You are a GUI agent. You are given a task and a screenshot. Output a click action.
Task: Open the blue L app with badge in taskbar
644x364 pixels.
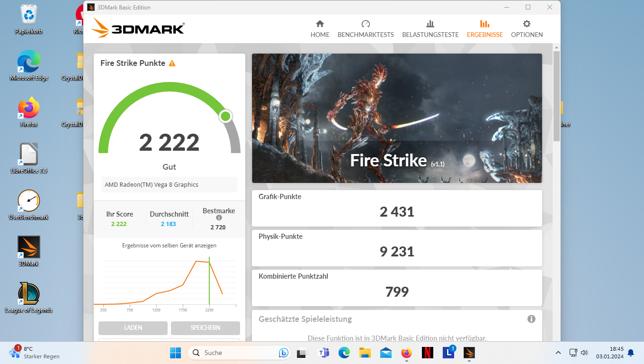[448, 353]
